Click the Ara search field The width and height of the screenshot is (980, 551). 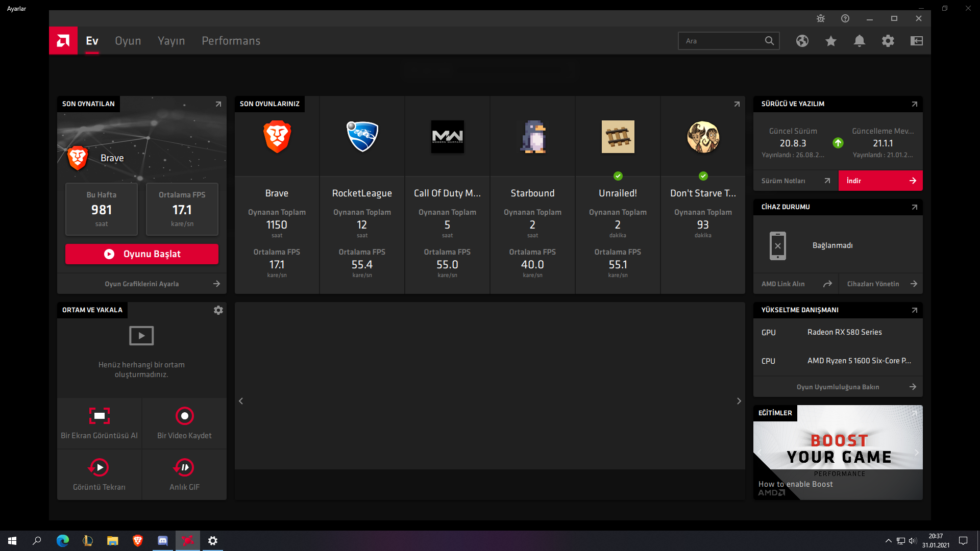tap(722, 41)
